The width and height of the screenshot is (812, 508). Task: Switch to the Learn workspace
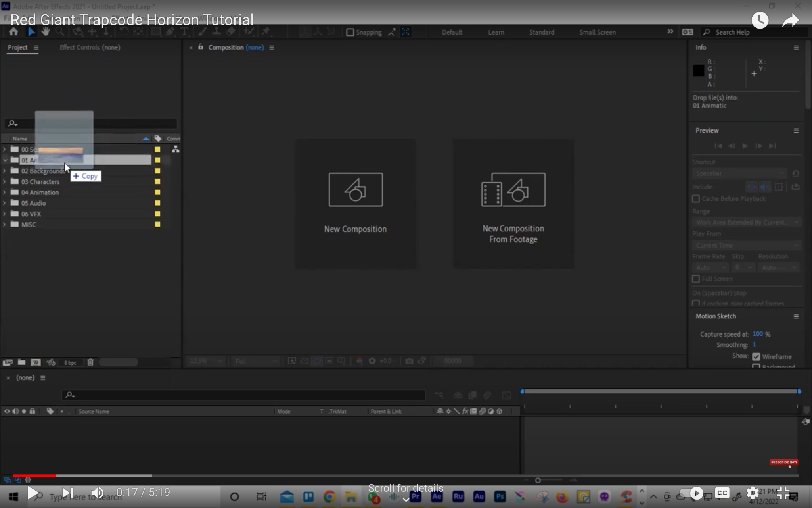point(496,32)
